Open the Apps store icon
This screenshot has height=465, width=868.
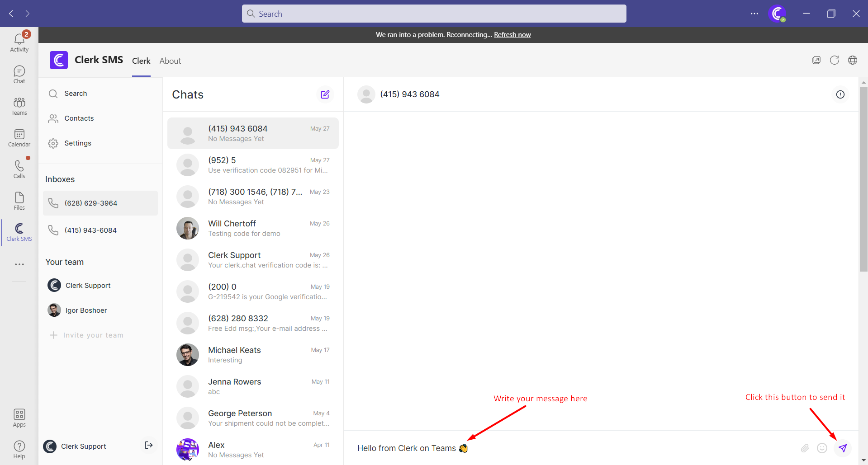pos(19,418)
